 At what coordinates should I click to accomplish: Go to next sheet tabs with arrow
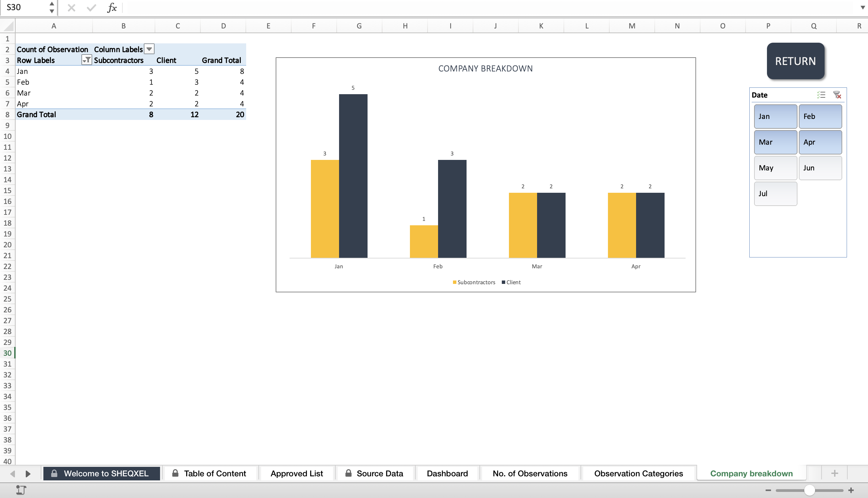coord(28,474)
